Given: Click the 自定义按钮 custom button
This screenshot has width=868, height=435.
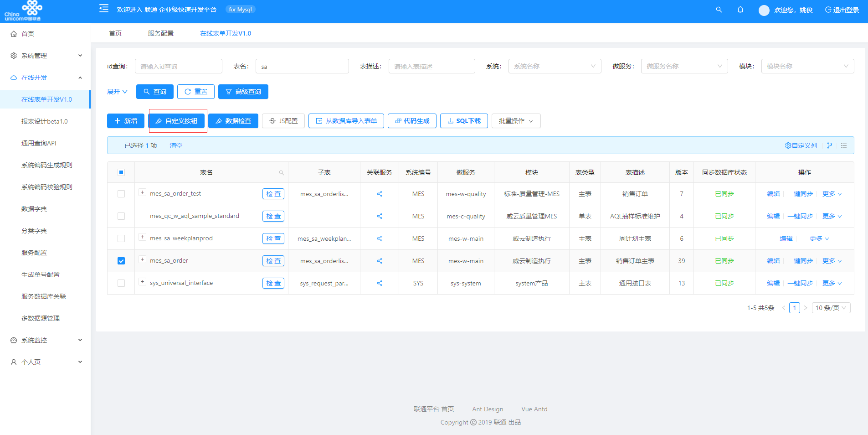Looking at the screenshot, I should click(176, 121).
